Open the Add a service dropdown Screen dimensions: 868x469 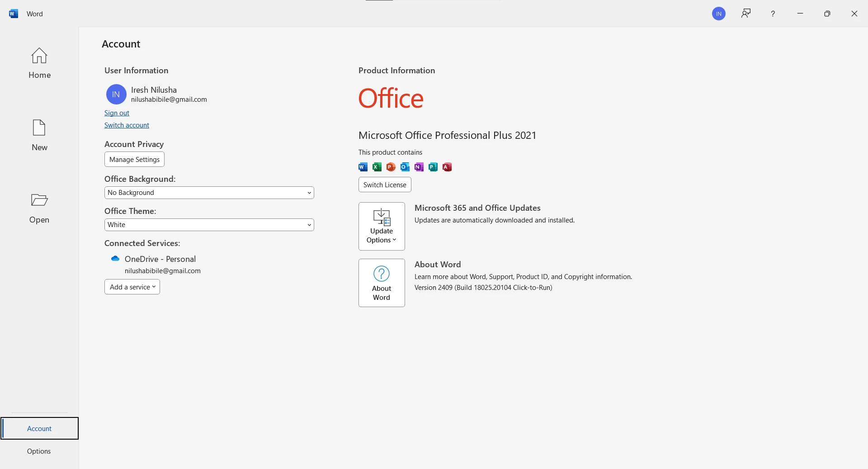pyautogui.click(x=132, y=287)
